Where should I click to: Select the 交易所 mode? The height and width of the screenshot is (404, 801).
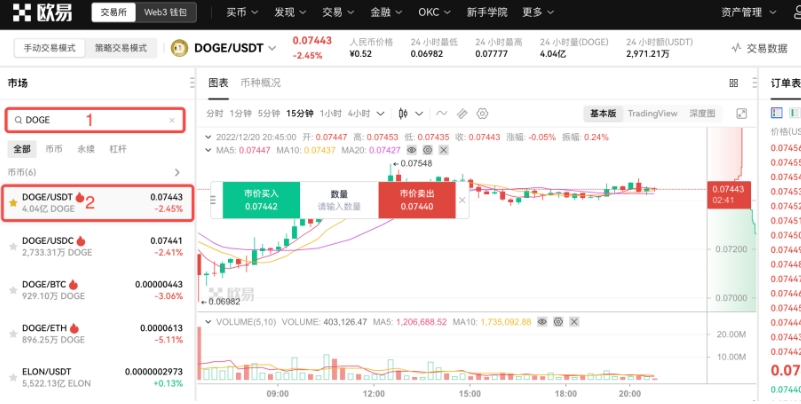click(113, 12)
